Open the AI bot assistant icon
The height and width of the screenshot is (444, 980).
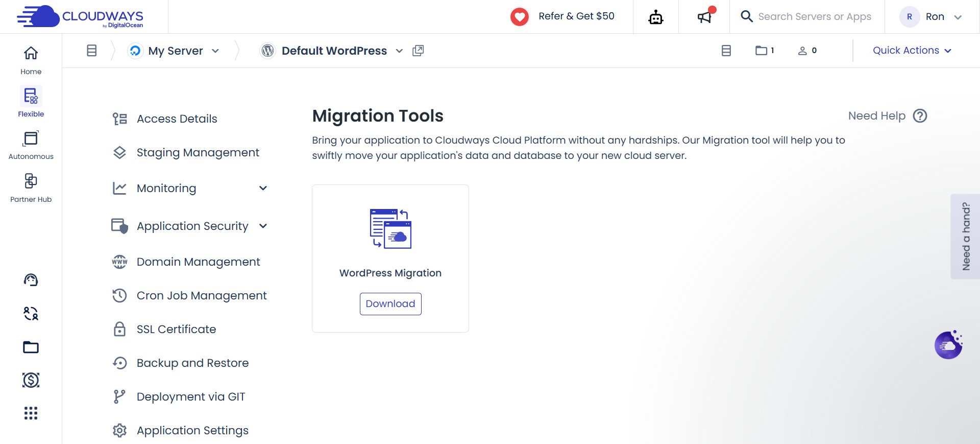click(656, 17)
